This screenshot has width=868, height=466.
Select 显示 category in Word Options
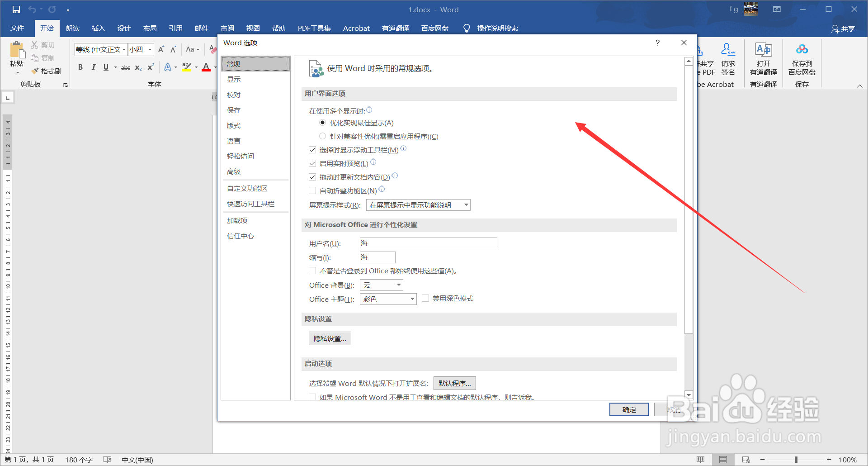(255, 79)
